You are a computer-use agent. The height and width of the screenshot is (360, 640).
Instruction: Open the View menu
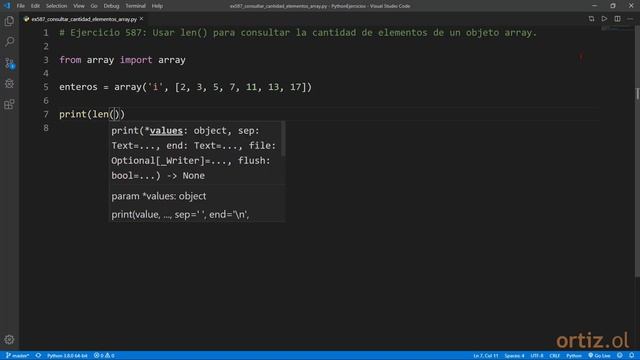(x=79, y=6)
